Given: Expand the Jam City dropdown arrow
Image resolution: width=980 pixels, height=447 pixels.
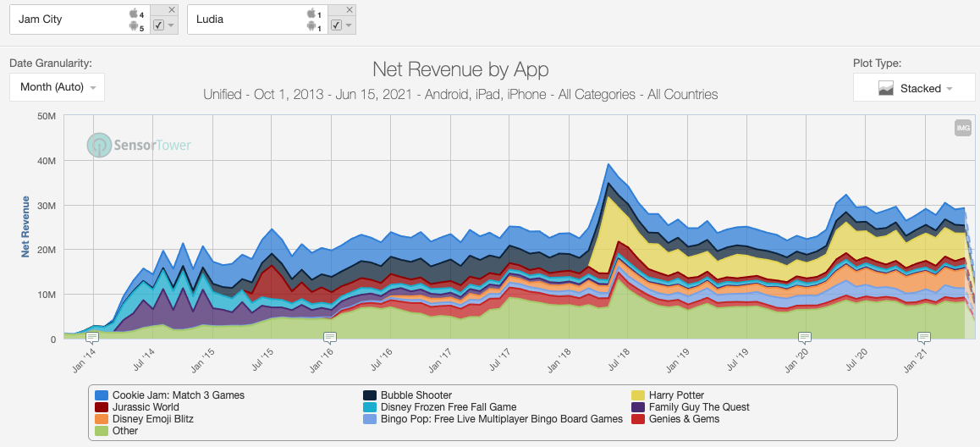Looking at the screenshot, I should click(x=171, y=25).
